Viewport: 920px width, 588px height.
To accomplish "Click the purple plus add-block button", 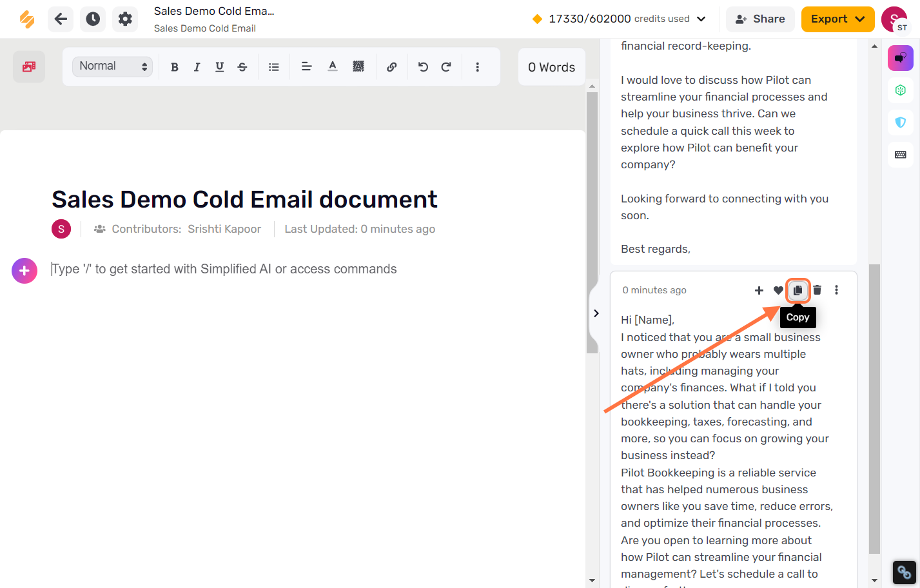I will [24, 271].
